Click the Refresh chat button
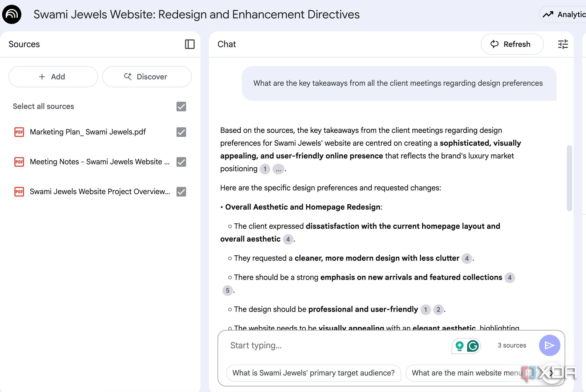This screenshot has width=586, height=392. 512,44
